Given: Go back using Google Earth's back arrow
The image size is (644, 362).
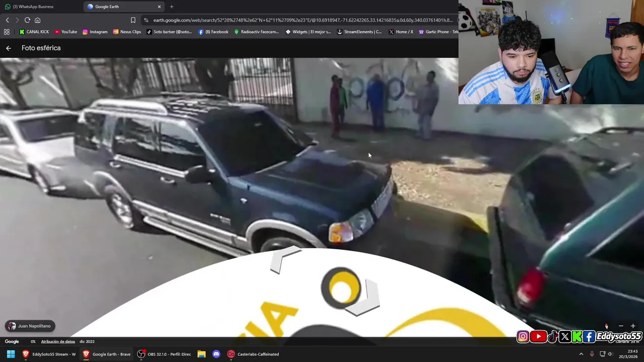Looking at the screenshot, I should pos(9,48).
